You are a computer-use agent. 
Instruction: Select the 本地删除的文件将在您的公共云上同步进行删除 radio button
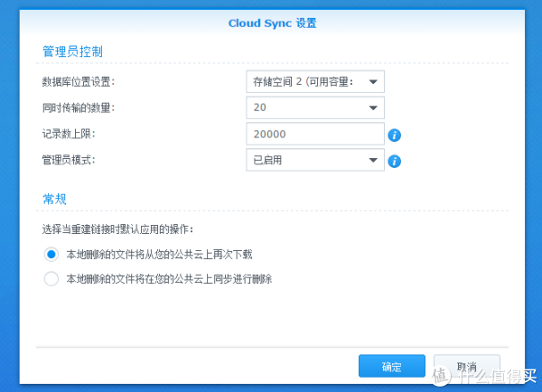[51, 279]
